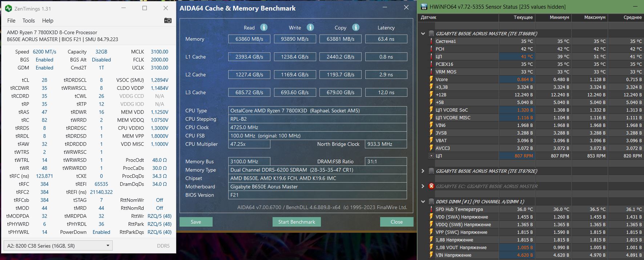Viewport: 644px width, 260px height.
Task: Click the DRAM:FSB Ratio 31:1 field
Action: [386, 161]
